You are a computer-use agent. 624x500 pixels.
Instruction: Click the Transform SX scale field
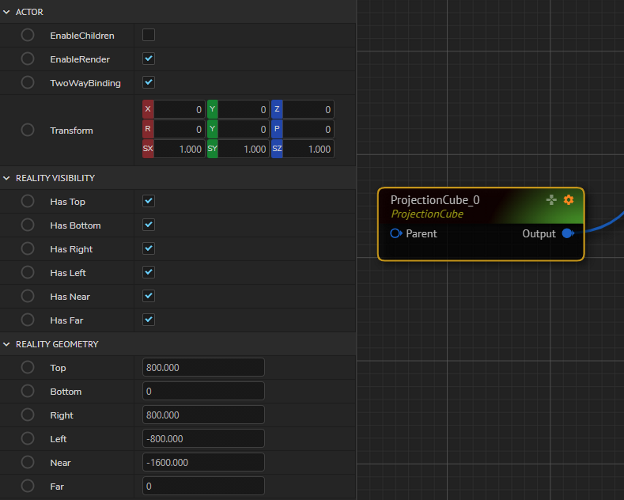tap(180, 149)
